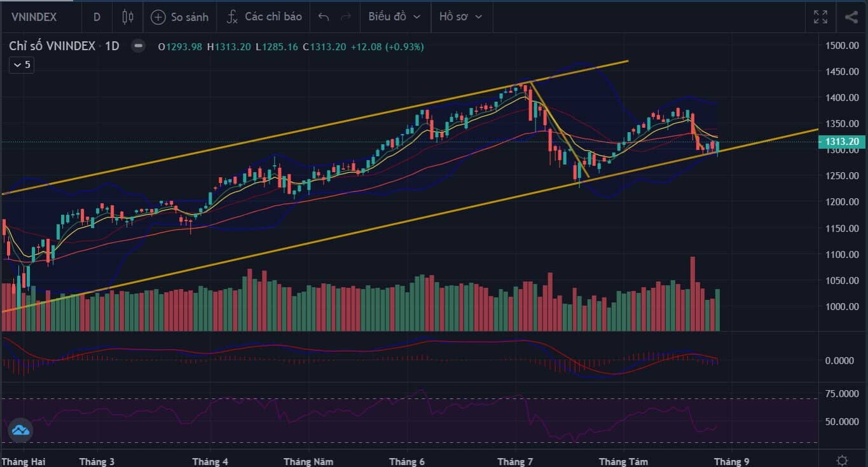This screenshot has width=868, height=467.
Task: Open the Các chỉ báo indicators dialog
Action: (x=265, y=17)
